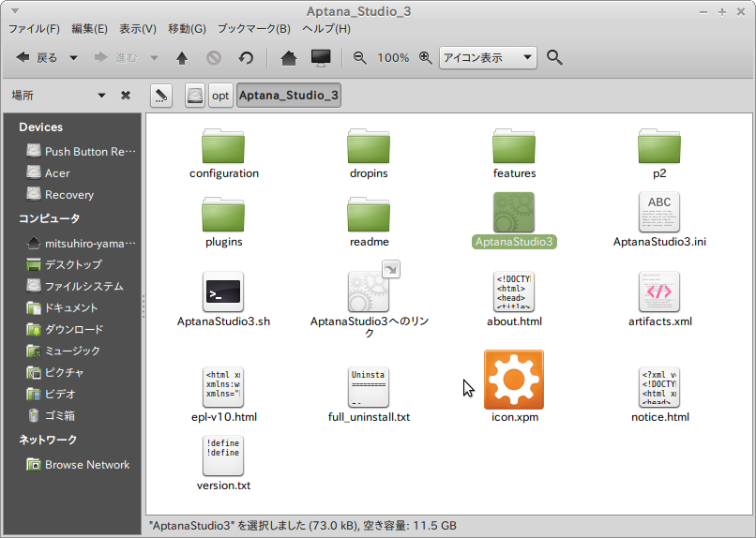Open ドキュメント in sidebar
756x538 pixels.
[62, 307]
